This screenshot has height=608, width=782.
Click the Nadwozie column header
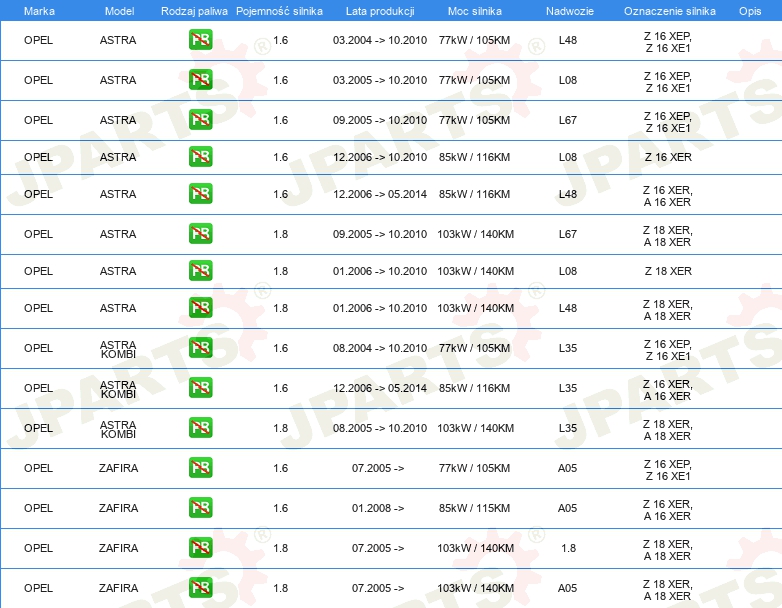[x=567, y=10]
